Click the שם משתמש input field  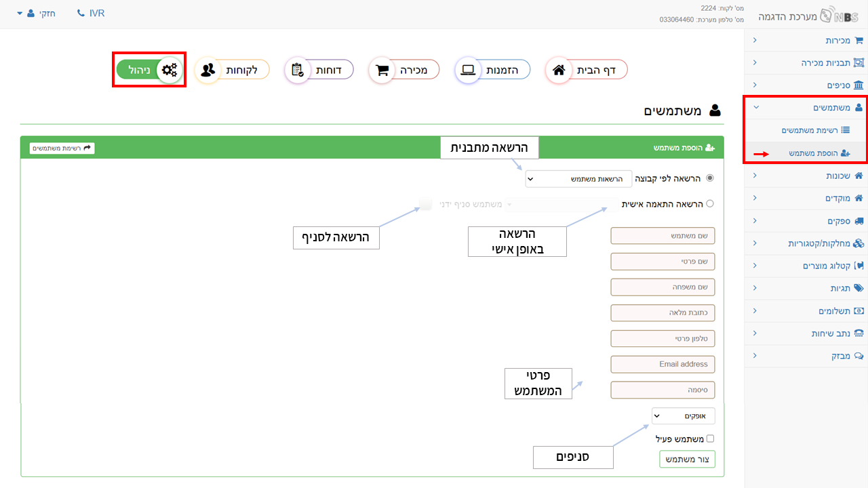pyautogui.click(x=663, y=236)
